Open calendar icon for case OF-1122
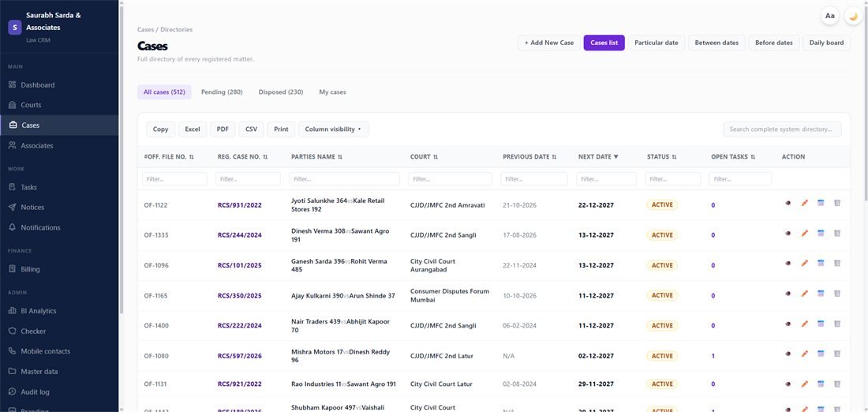Screen dimensions: 868x412 (x=821, y=203)
